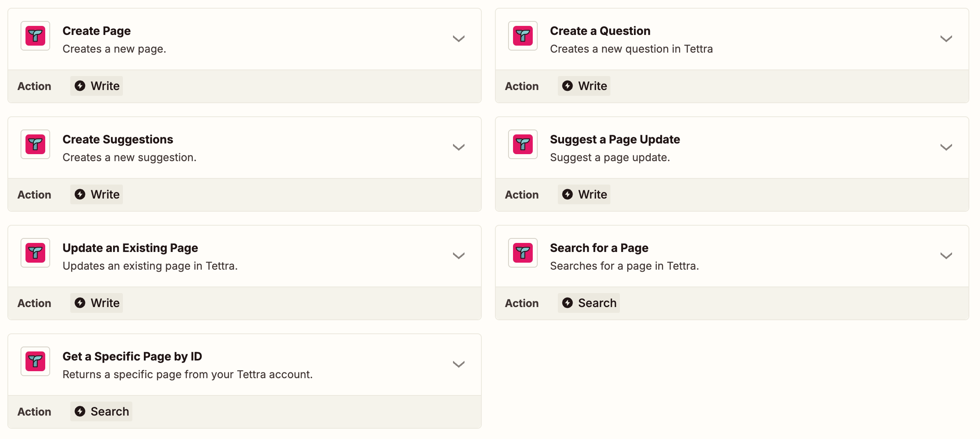Screen dimensions: 980x439
Task: Expand the Create Page card chevron
Action: [x=459, y=39]
